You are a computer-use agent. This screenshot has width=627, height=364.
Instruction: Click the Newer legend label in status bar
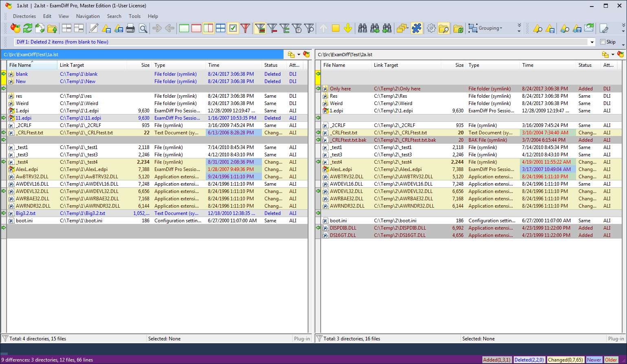[594, 360]
